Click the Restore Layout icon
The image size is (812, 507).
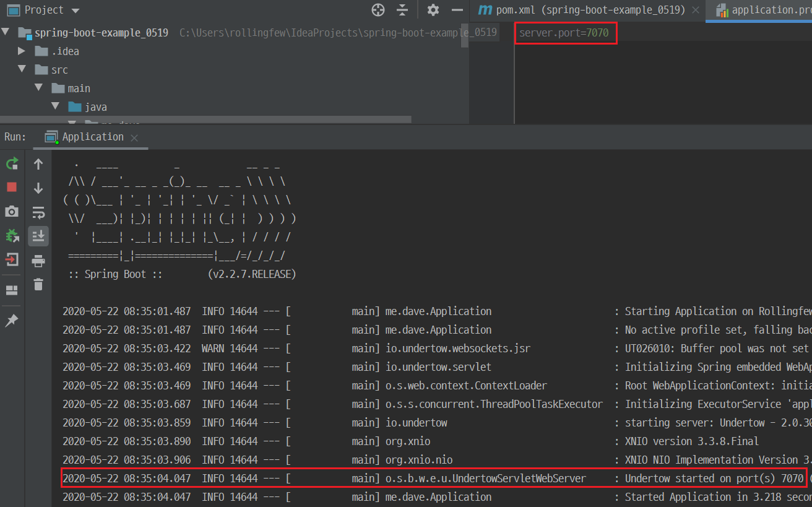coord(12,290)
